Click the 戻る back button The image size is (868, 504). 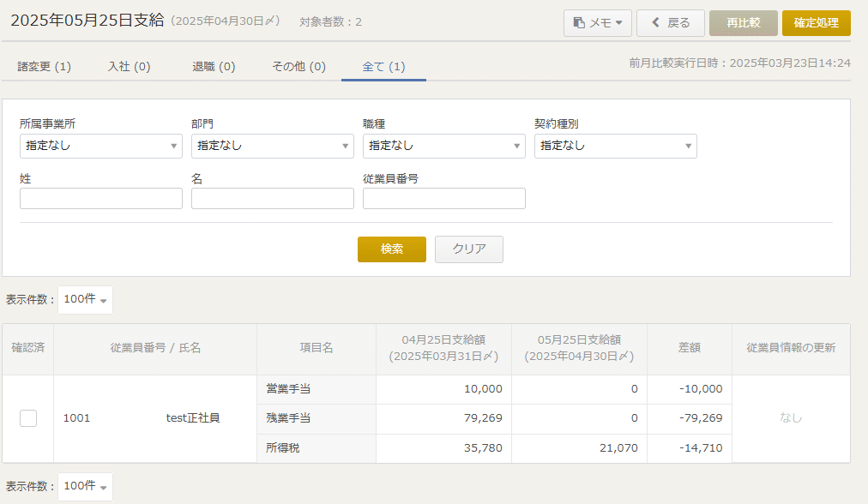(670, 23)
